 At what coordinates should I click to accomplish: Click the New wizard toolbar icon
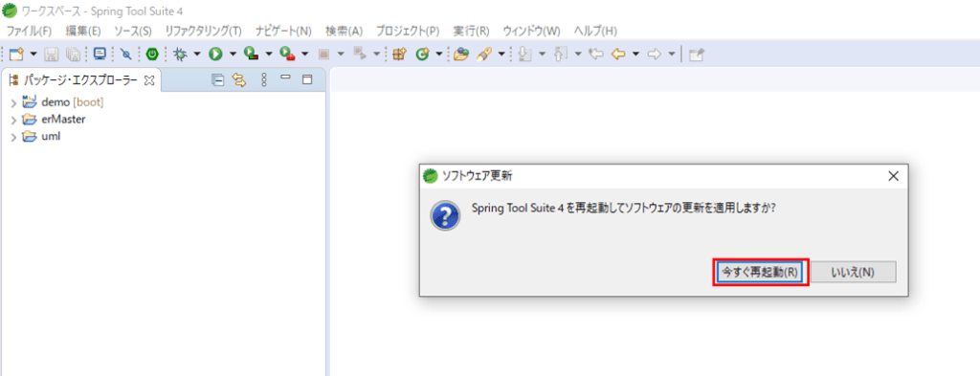point(16,55)
